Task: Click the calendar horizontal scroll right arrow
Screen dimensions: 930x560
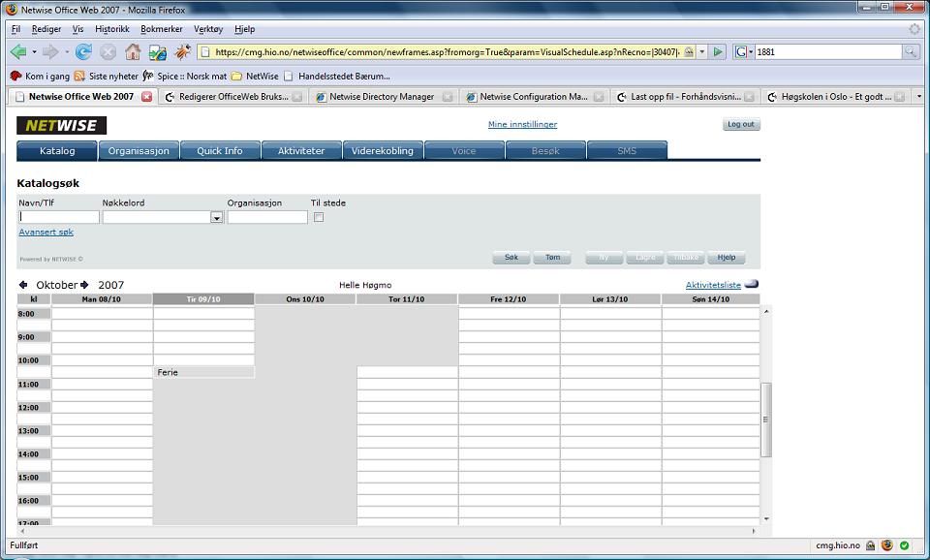Action: pos(754,532)
